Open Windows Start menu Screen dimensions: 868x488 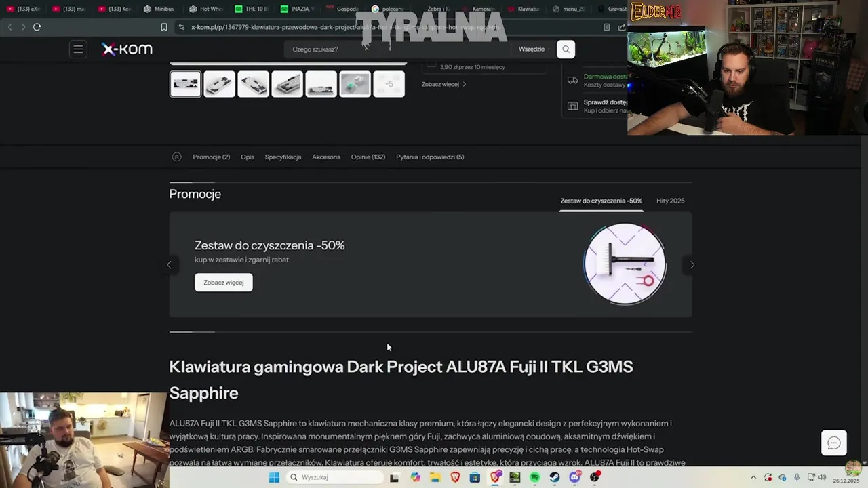[274, 477]
